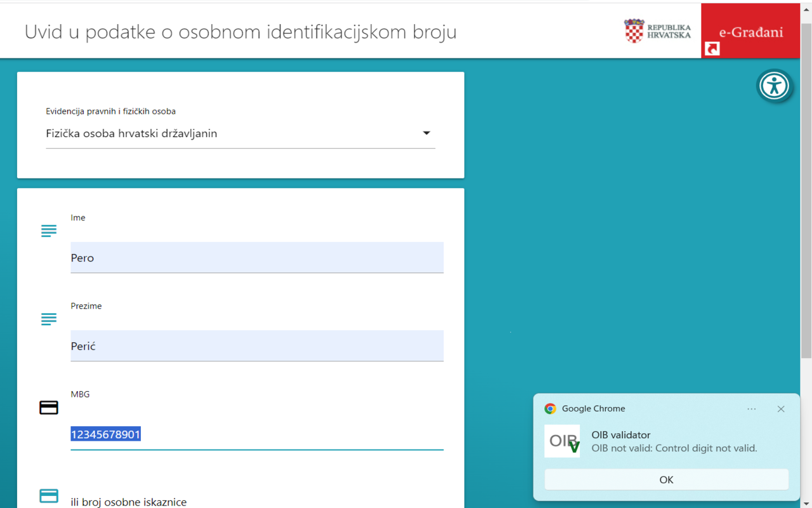This screenshot has height=508, width=812.
Task: Click the dropdown arrow next to Fizička osoba
Action: 426,133
